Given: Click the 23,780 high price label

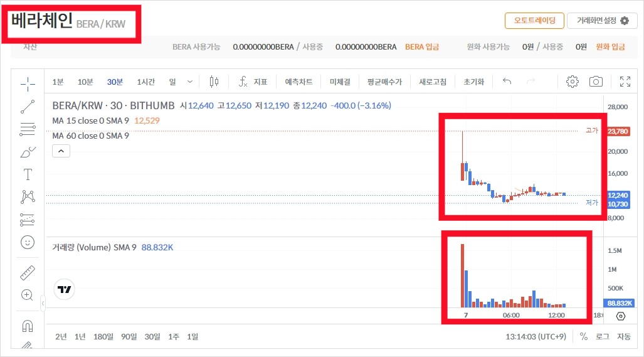Looking at the screenshot, I should click(618, 132).
